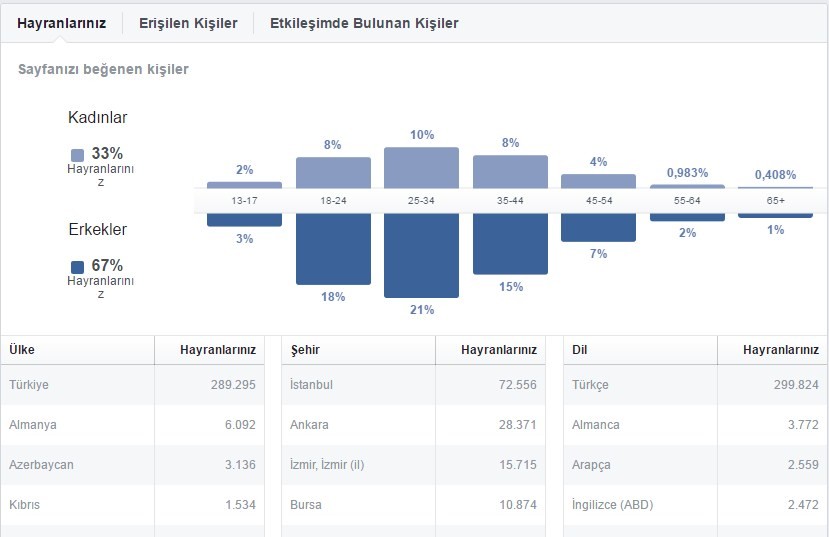Click the İngilizce (ABD) language row
Viewport: 829px width, 537px height.
point(695,505)
